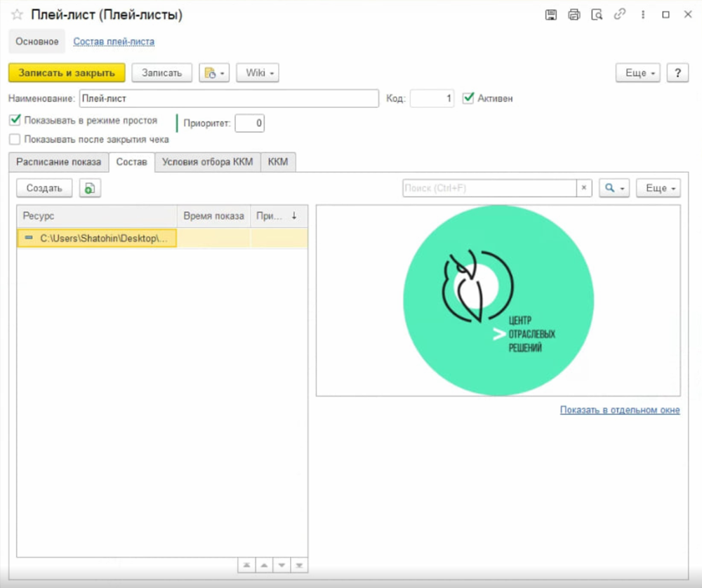The image size is (702, 588).
Task: Move row to bottom arrow button
Action: 299,565
